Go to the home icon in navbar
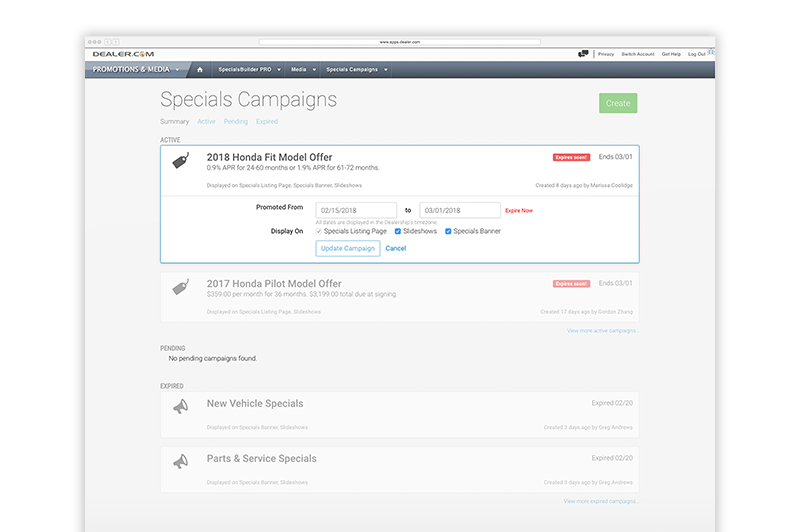Screen dimensions: 800x532 (x=199, y=70)
